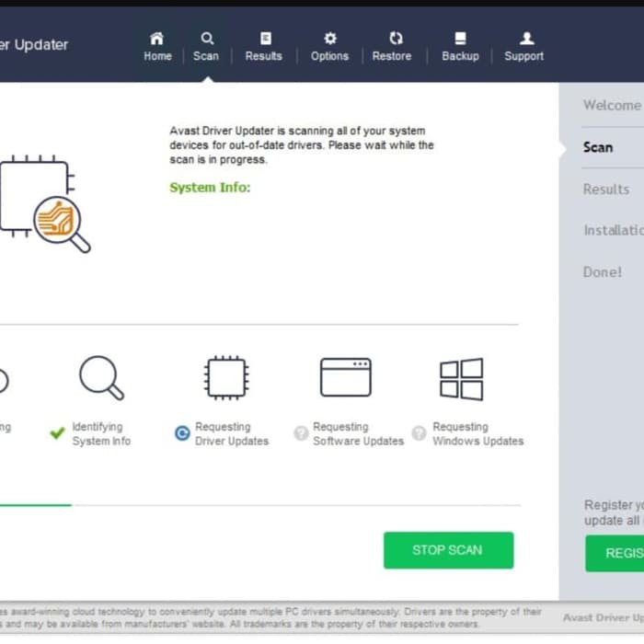Click the chip icon above Requesting Driver Updates
The image size is (644, 644).
[x=226, y=378]
